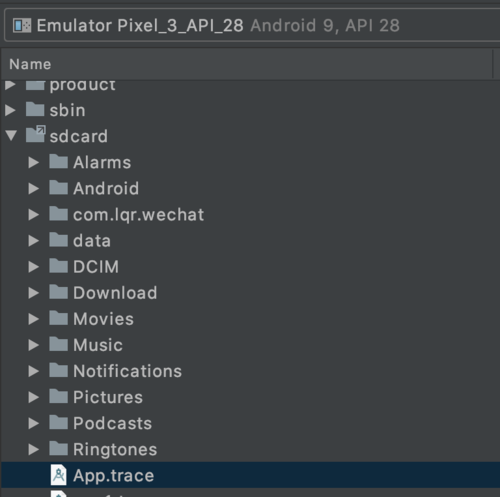Select the Notifications folder label
500x497 pixels.
click(x=128, y=371)
